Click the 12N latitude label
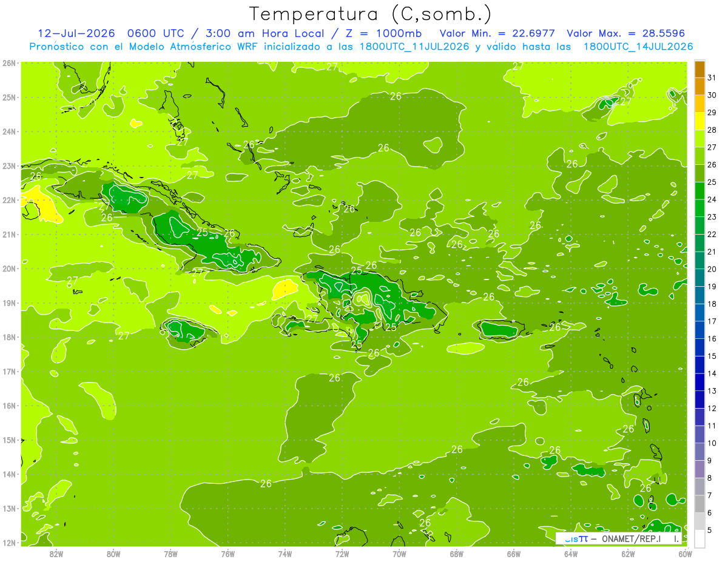 [x=8, y=543]
